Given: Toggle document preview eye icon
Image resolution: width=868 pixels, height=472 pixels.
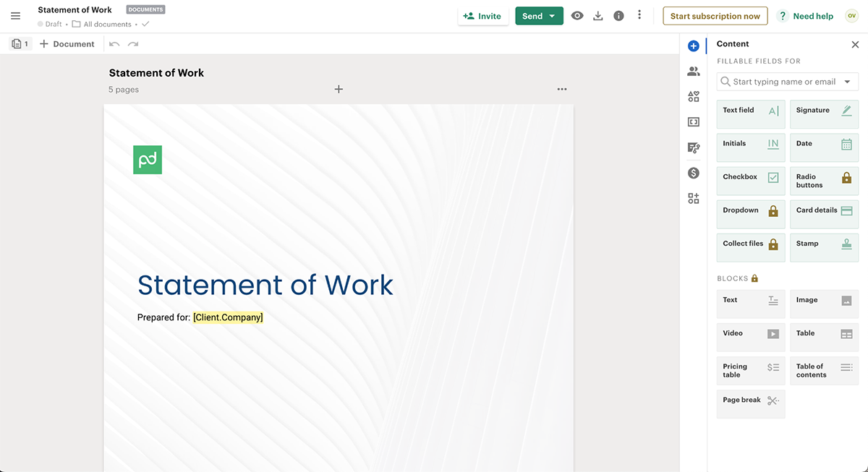Looking at the screenshot, I should tap(577, 16).
